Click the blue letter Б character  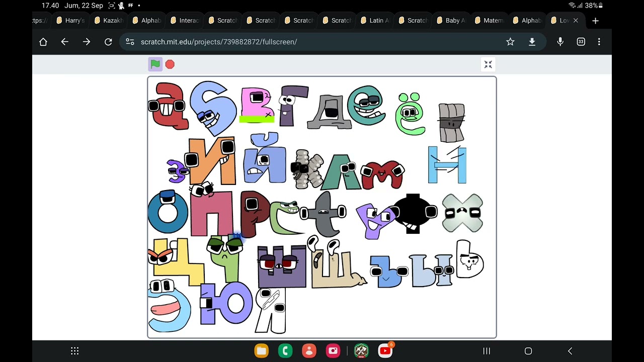[213, 108]
